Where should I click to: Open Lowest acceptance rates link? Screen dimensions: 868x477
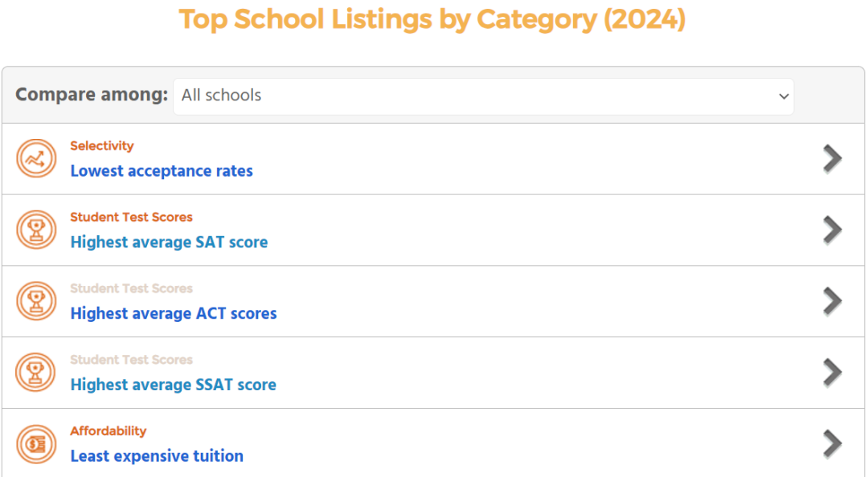(x=162, y=171)
